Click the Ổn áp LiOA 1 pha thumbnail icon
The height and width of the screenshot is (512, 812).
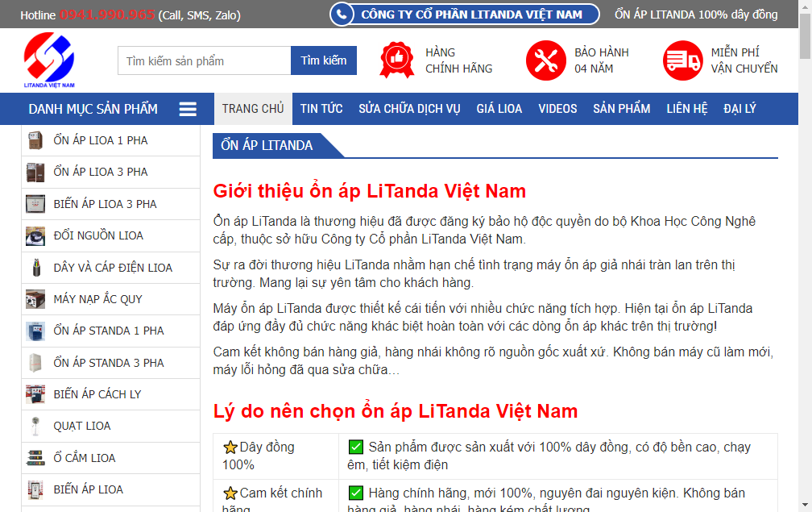[35, 140]
